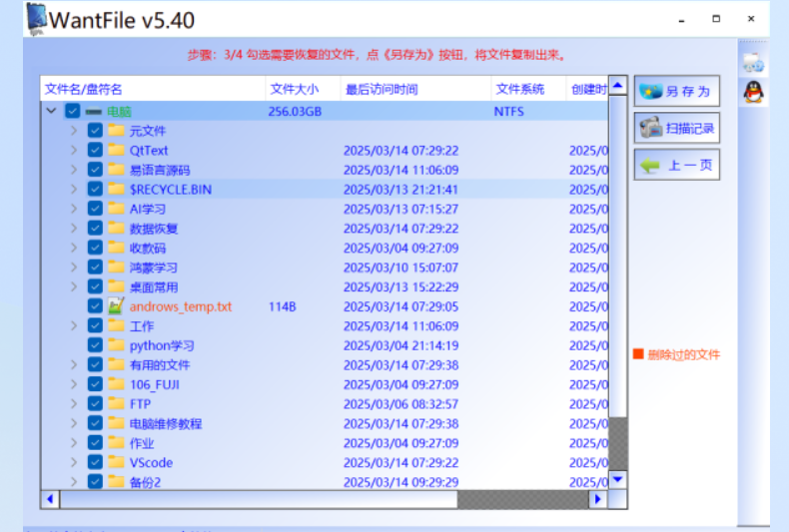Screen dimensions: 789x532
Task: Uncheck the FTP checkbox
Action: coord(95,404)
